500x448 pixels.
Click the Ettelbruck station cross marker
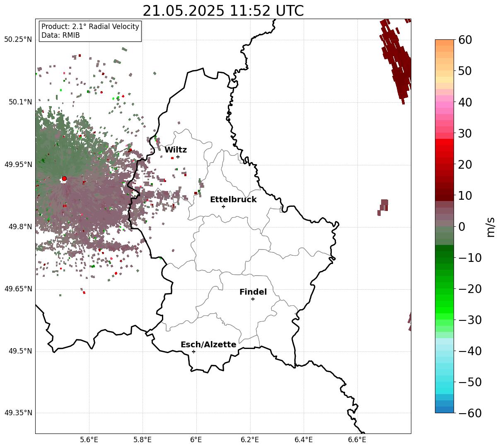[x=223, y=206]
